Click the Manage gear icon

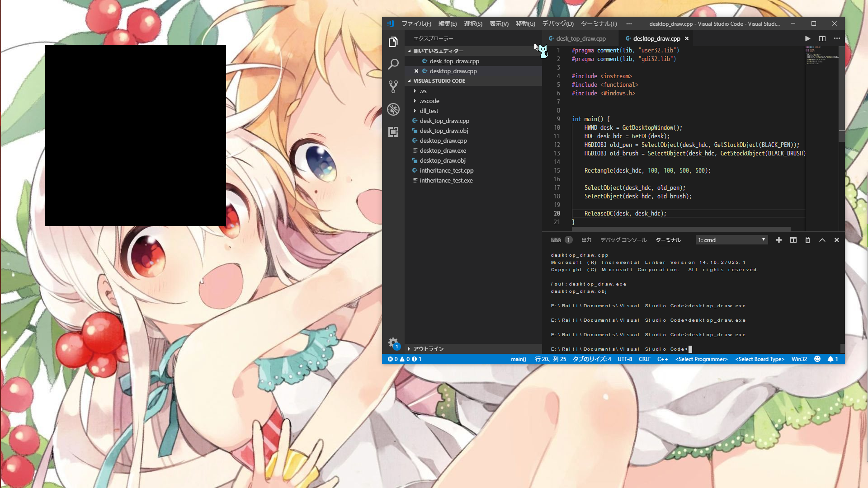(x=393, y=343)
